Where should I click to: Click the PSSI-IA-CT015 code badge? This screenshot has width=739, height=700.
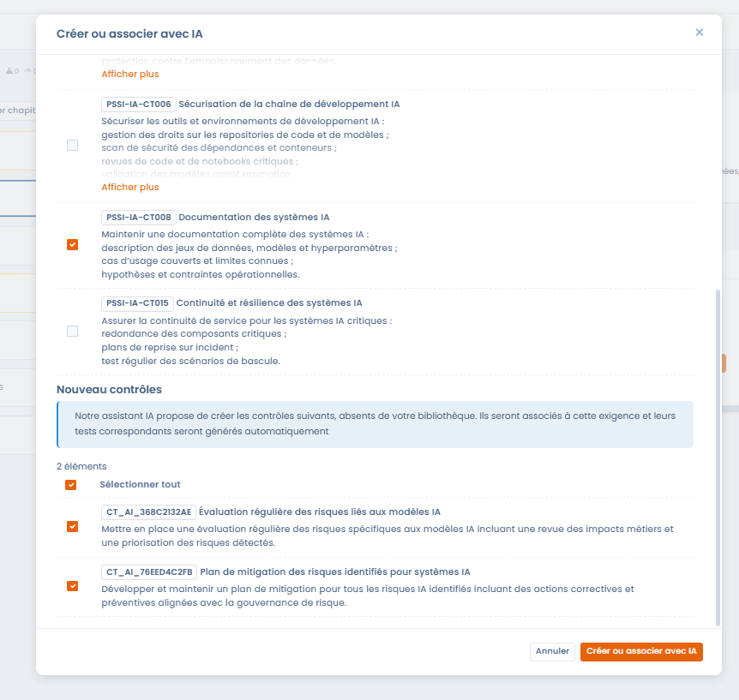coord(137,303)
